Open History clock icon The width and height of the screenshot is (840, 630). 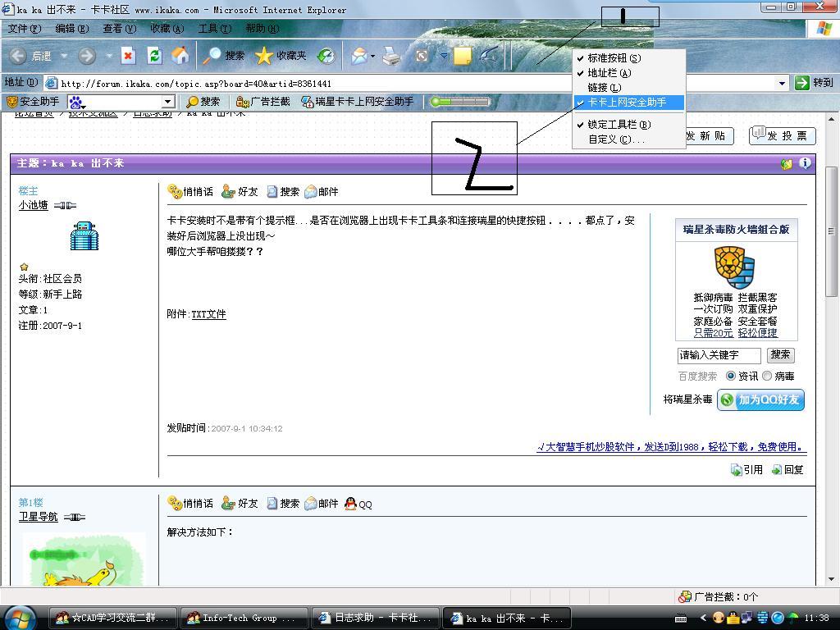point(326,56)
